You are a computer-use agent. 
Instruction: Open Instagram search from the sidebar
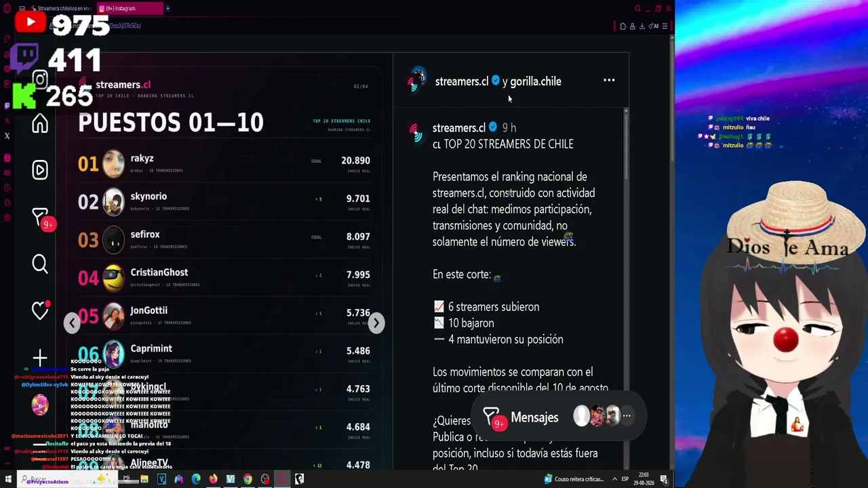click(x=40, y=264)
